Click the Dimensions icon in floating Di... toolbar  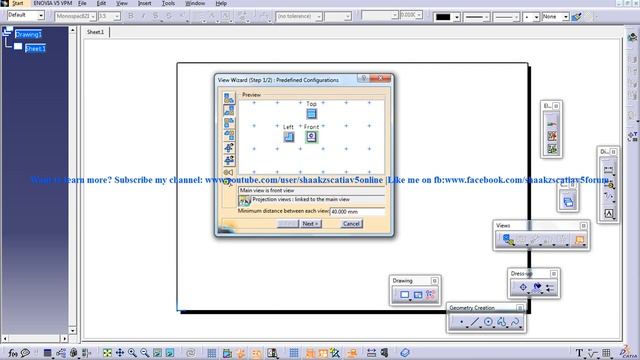point(608,169)
